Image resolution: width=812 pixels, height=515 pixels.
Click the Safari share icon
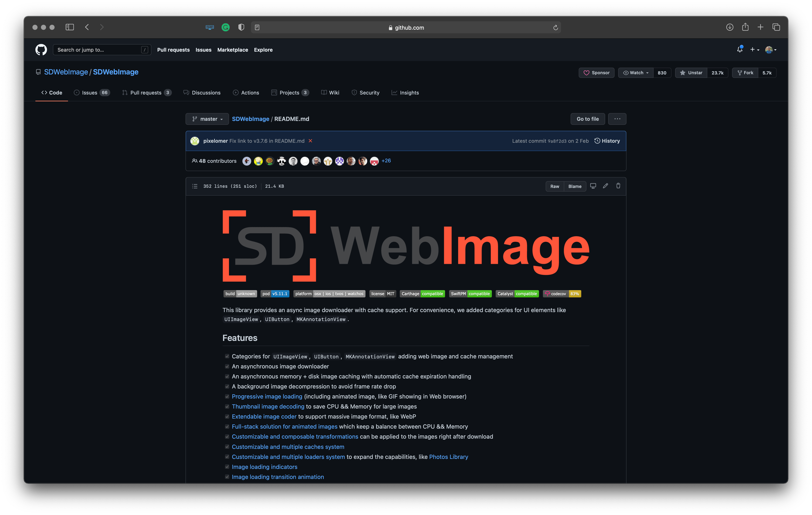tap(745, 27)
